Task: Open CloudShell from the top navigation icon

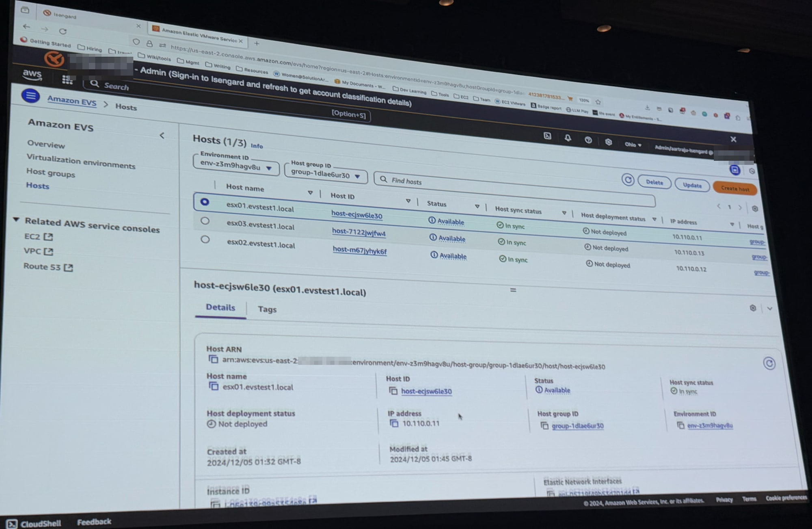Action: pyautogui.click(x=547, y=136)
